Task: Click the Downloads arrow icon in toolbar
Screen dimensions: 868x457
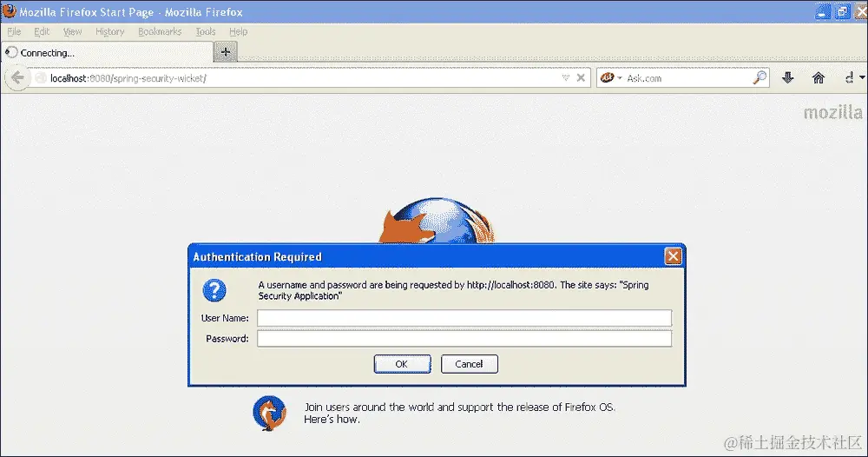Action: click(788, 78)
